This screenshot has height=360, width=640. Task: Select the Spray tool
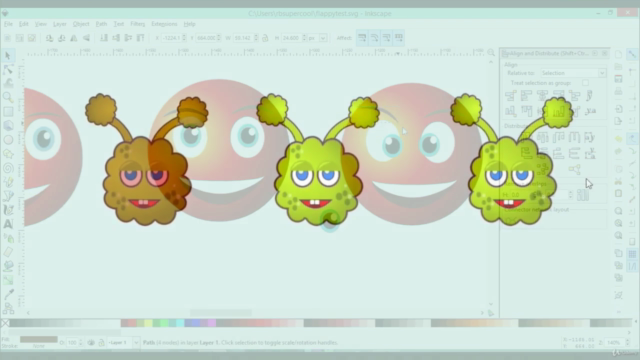point(8,238)
